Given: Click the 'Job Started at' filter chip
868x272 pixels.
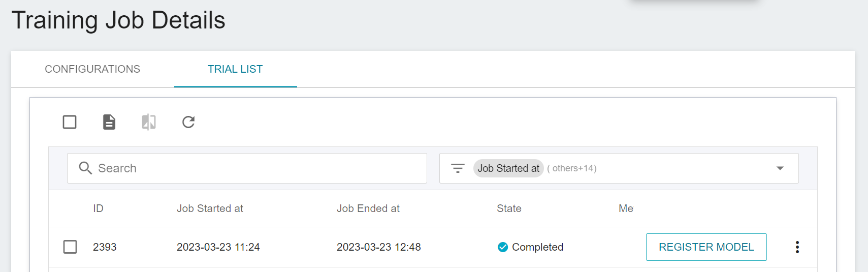Looking at the screenshot, I should point(508,168).
